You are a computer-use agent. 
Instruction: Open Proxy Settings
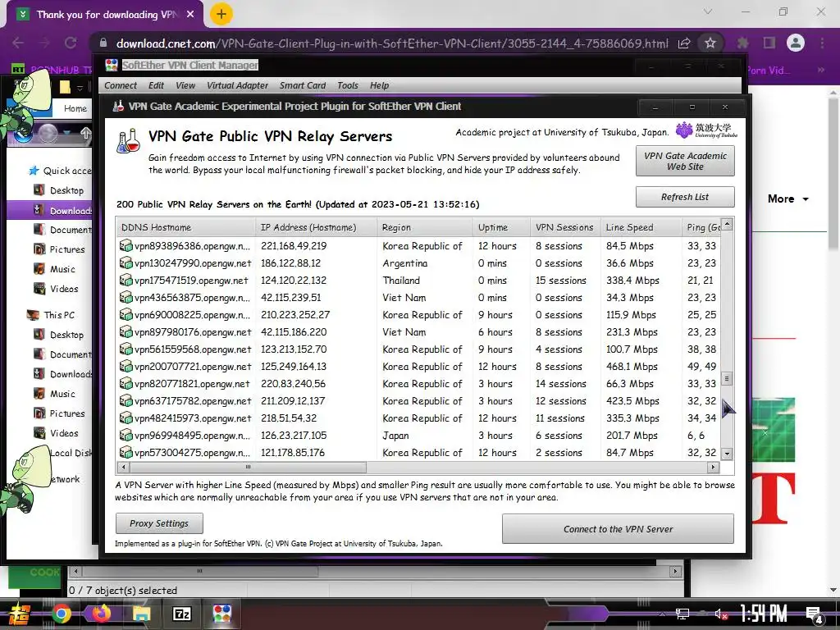159,523
